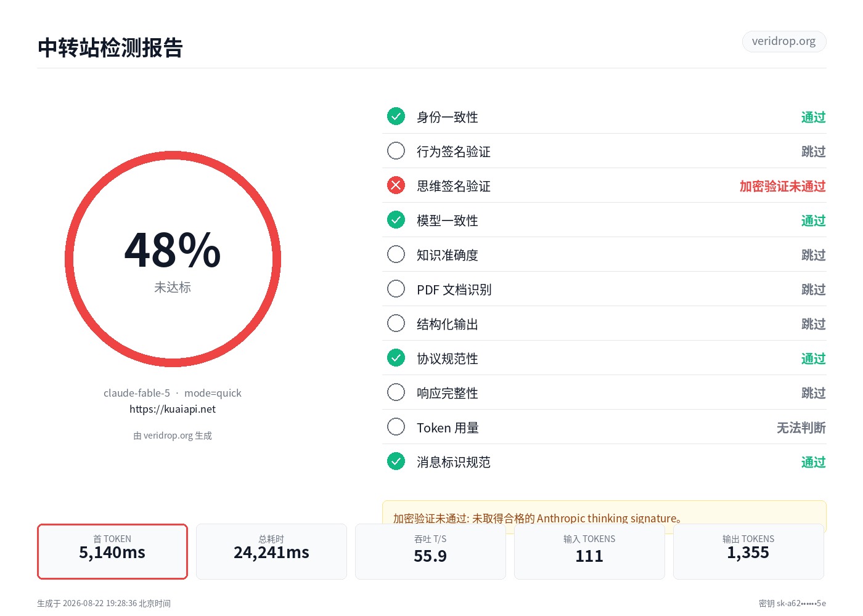
Task: Click the empty circle icon beside PDF 文档识别
Action: pyautogui.click(x=396, y=289)
